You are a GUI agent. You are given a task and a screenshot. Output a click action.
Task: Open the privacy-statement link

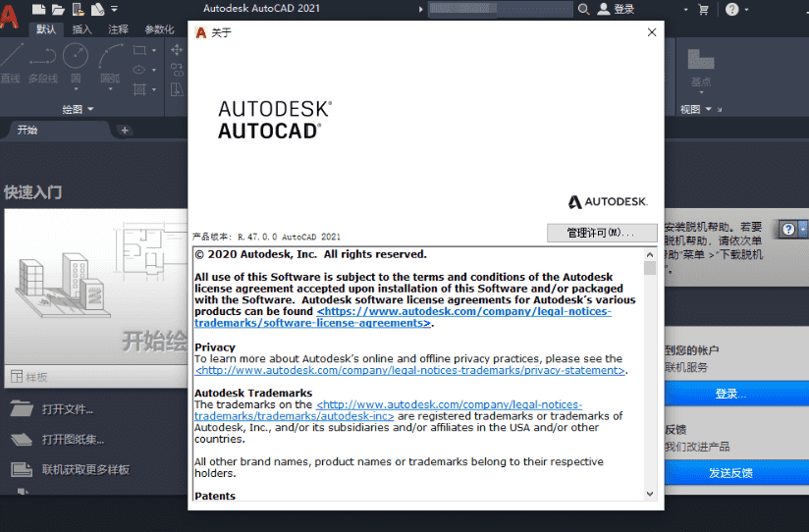(x=410, y=370)
